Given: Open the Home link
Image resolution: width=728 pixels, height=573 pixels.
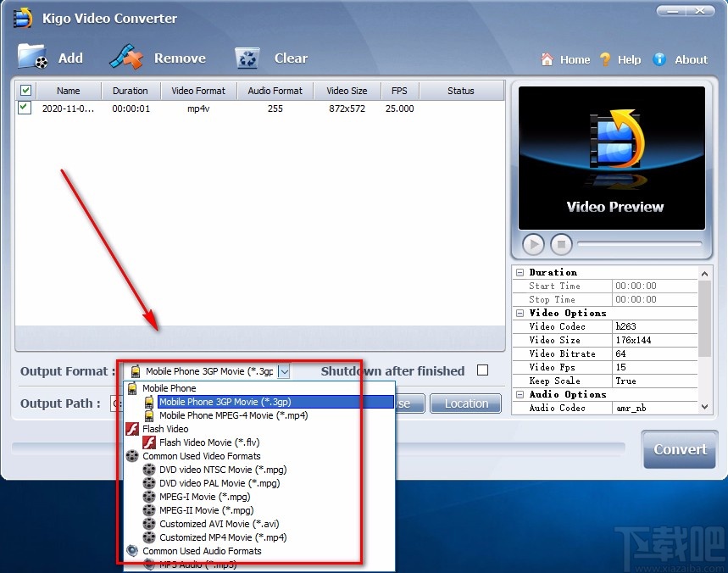Looking at the screenshot, I should coord(575,59).
